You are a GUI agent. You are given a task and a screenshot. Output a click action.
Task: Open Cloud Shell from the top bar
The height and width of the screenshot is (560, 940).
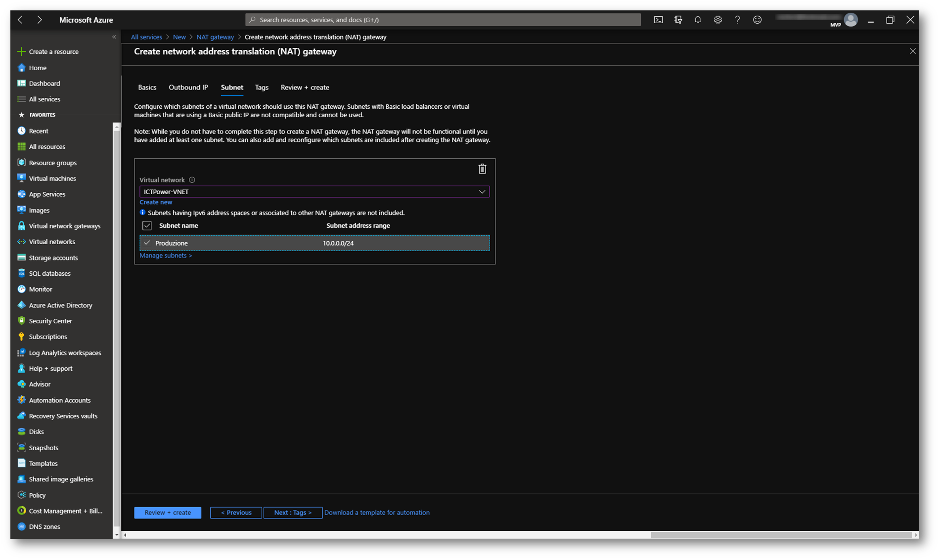tap(658, 20)
